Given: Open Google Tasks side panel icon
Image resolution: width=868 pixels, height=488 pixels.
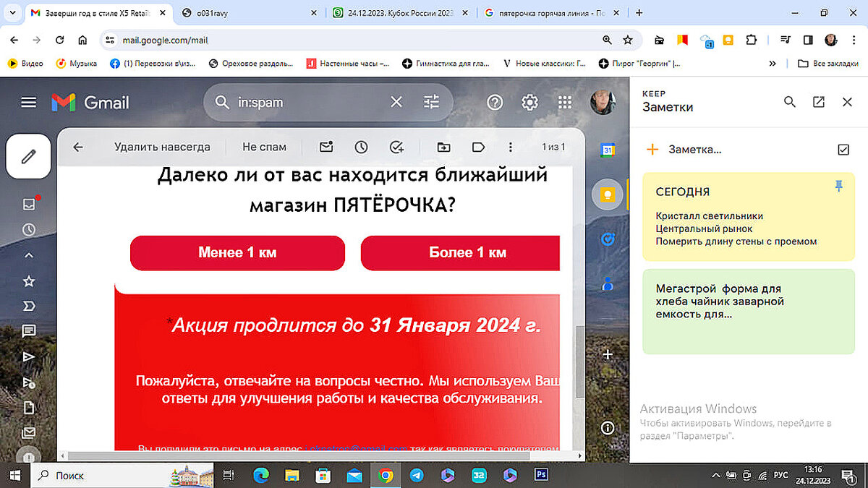Looking at the screenshot, I should pyautogui.click(x=608, y=239).
